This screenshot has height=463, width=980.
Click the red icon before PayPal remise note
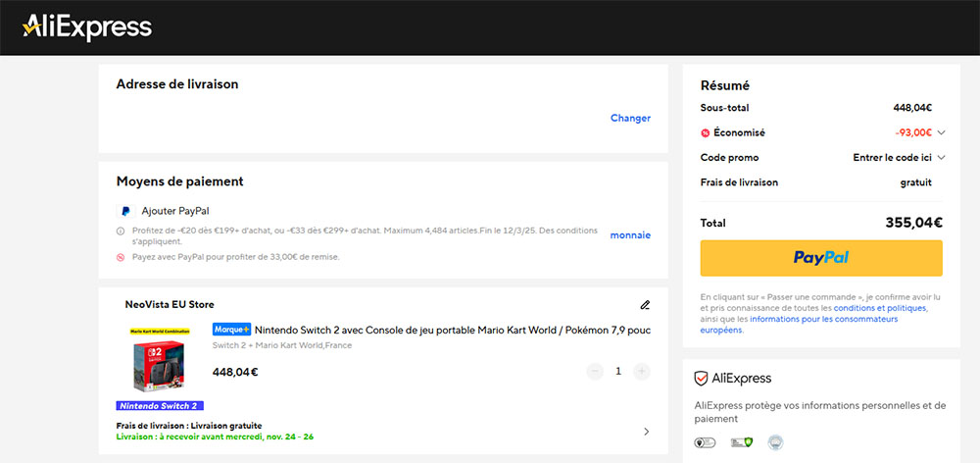pos(121,257)
